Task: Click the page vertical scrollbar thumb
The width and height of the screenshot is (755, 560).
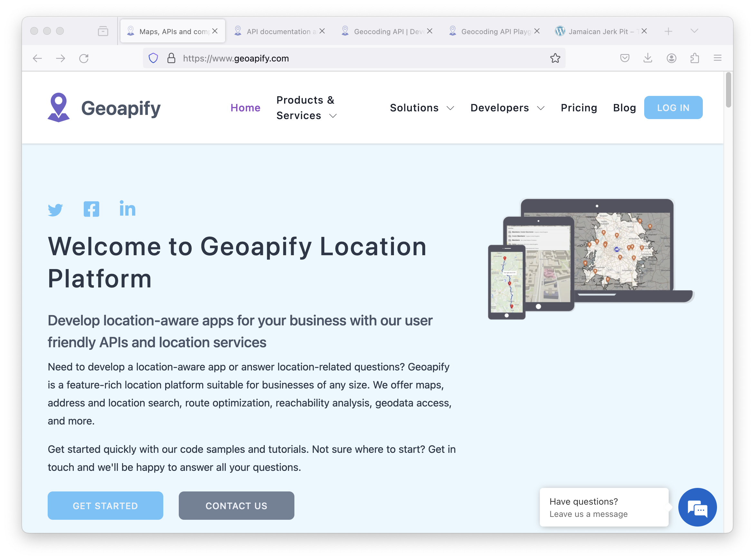Action: click(x=728, y=89)
